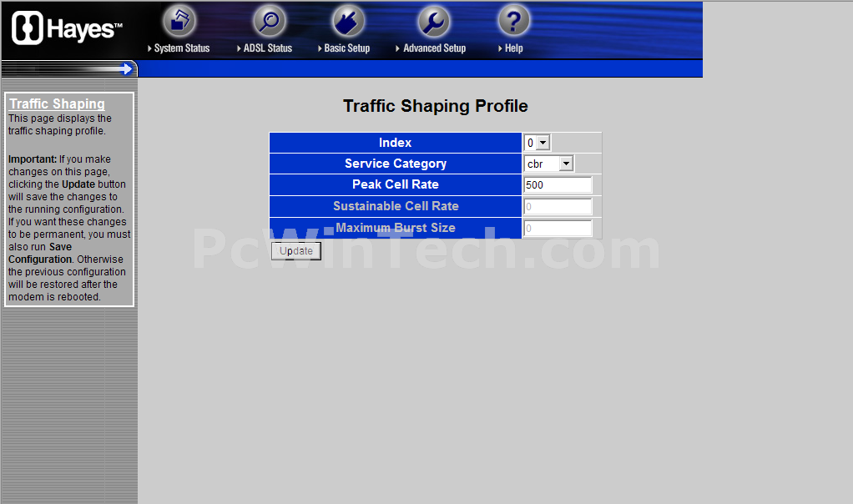Click the arrow icon above the sidebar

coord(126,69)
